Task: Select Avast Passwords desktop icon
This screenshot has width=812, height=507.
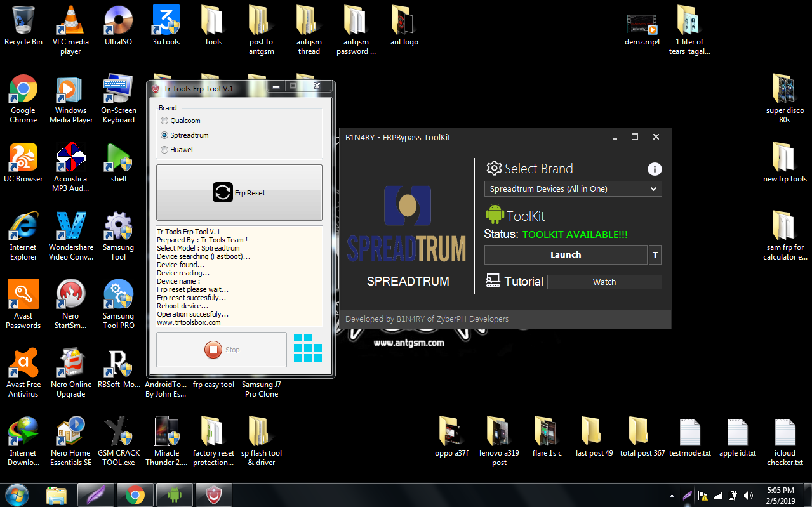Action: coord(23,305)
